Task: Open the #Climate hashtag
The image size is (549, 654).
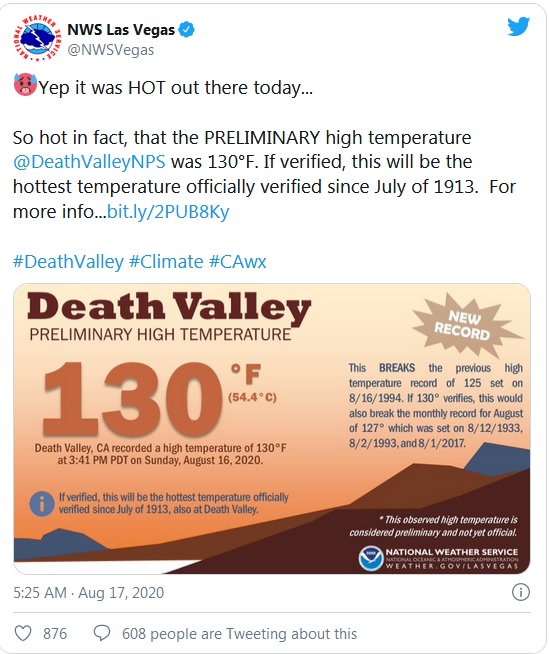Action: [x=166, y=262]
